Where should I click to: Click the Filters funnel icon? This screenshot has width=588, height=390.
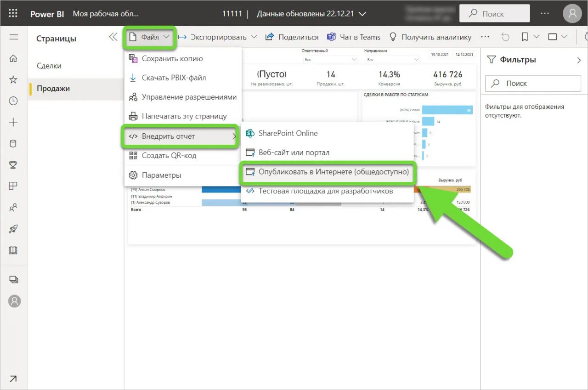tap(491, 60)
